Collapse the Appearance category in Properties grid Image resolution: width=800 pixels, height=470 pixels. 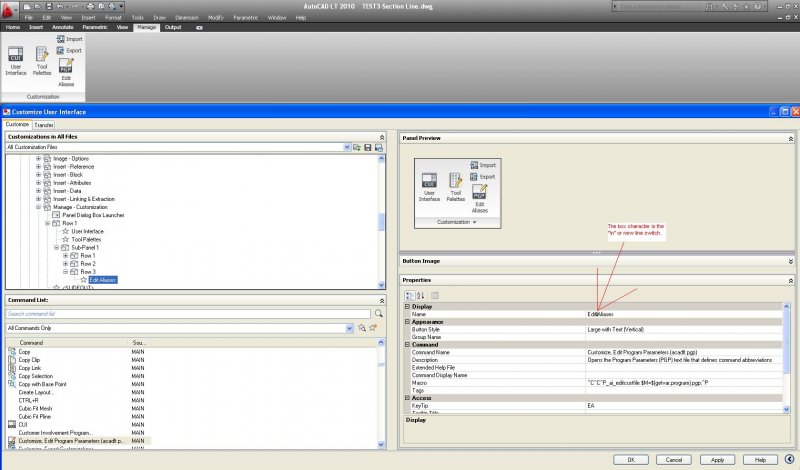pyautogui.click(x=407, y=321)
